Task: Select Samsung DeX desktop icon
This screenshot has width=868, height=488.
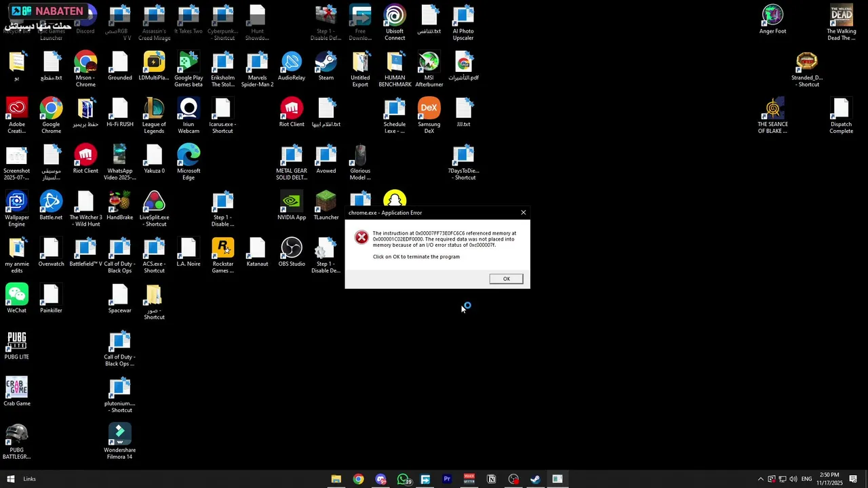Action: click(x=429, y=115)
